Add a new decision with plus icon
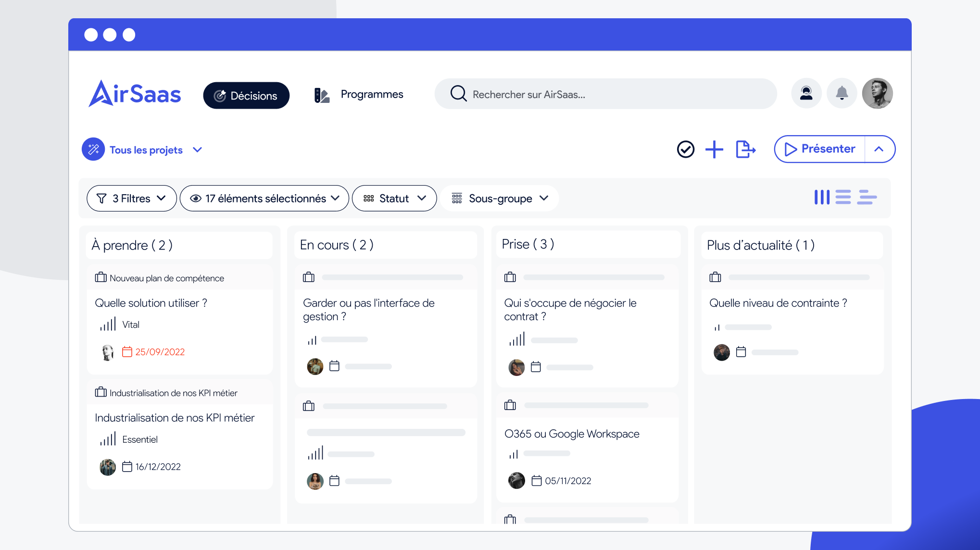Viewport: 980px width, 550px height. pyautogui.click(x=714, y=150)
